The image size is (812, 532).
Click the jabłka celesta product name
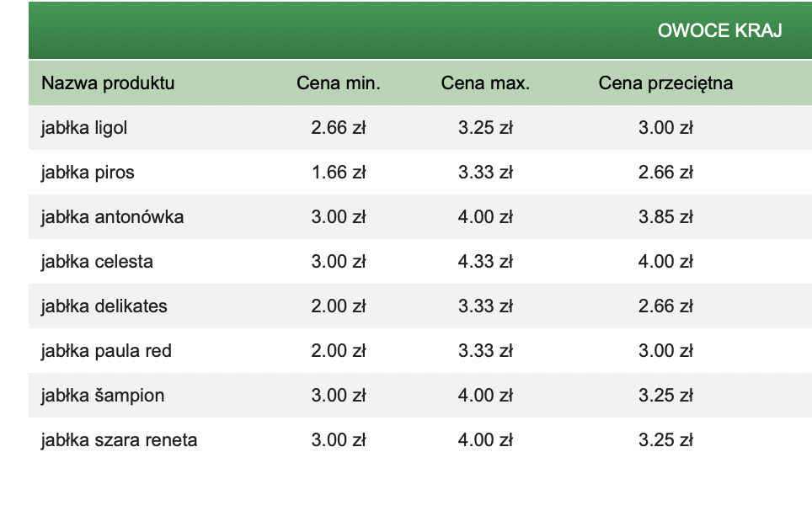pyautogui.click(x=97, y=261)
